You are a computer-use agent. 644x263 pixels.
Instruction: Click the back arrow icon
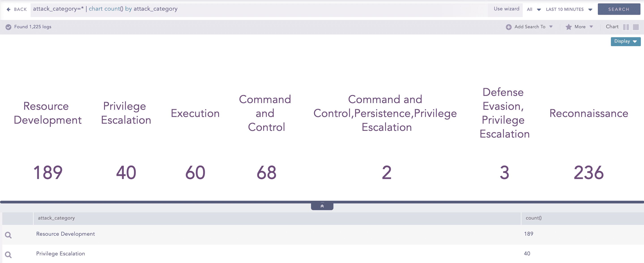point(9,9)
